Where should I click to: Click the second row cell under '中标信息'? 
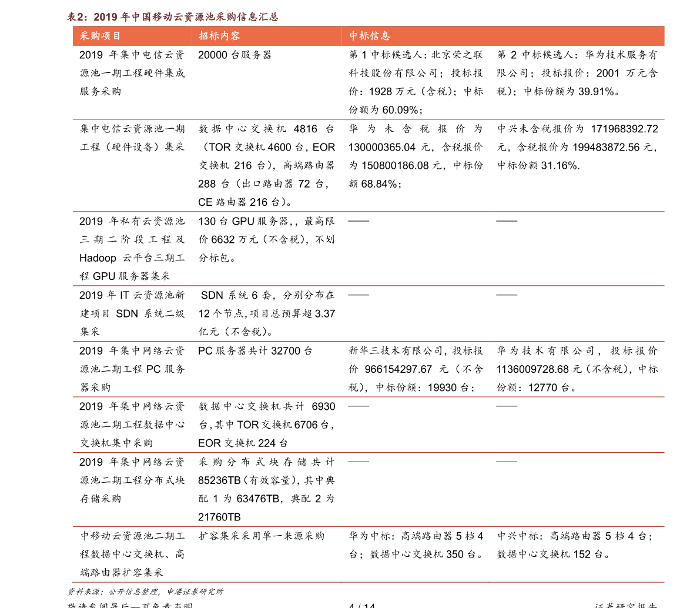505,166
